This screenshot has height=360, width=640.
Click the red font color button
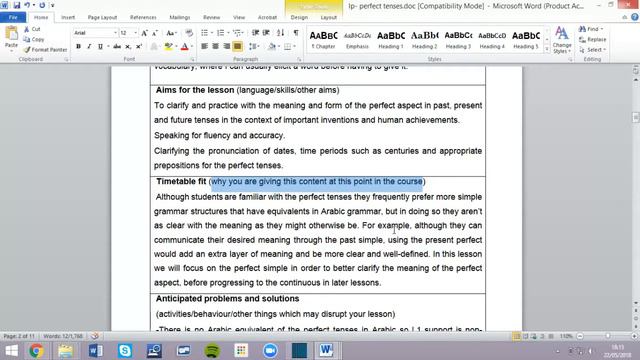pos(184,47)
